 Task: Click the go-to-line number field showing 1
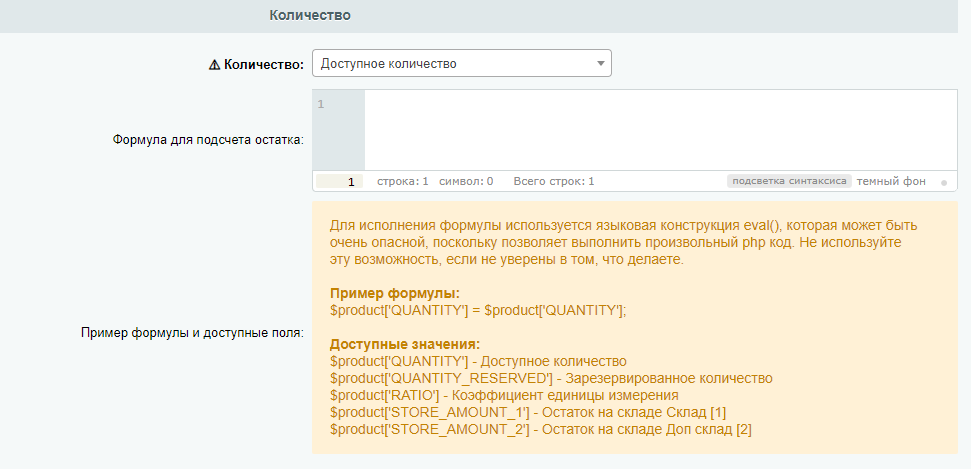click(339, 182)
